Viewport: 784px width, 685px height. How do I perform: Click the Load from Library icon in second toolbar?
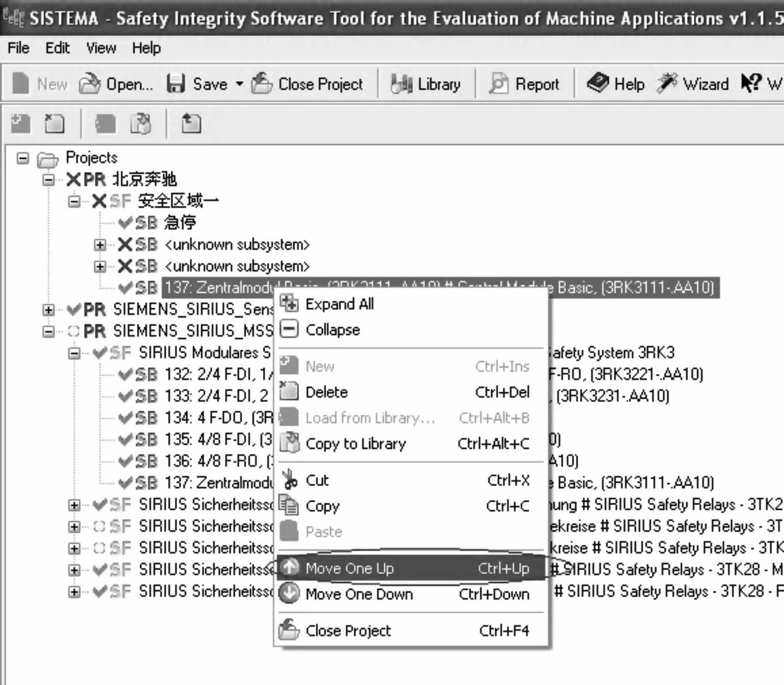(105, 124)
